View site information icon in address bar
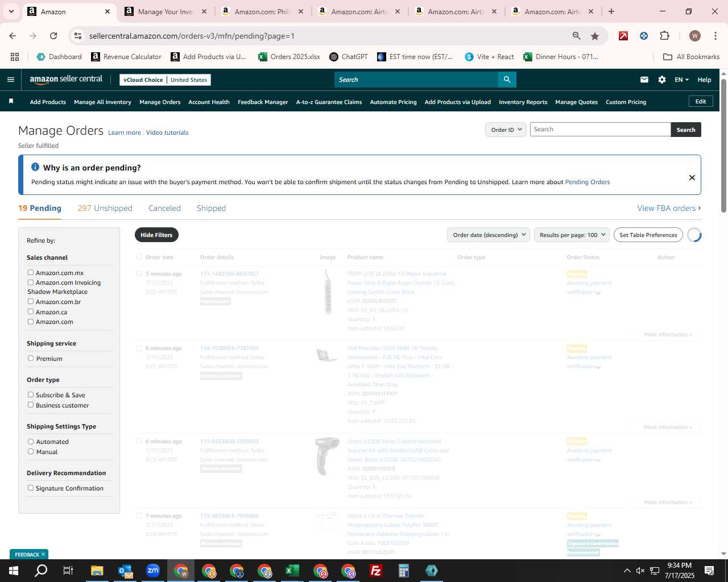This screenshot has height=582, width=728. pos(78,36)
